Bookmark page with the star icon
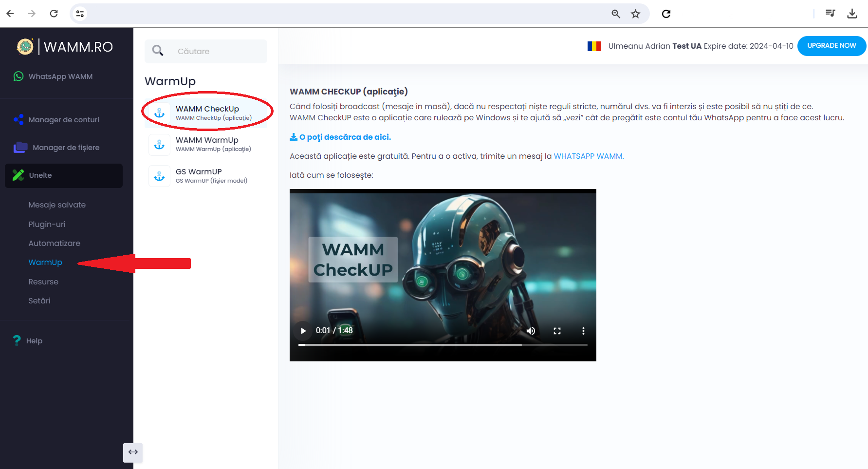The image size is (868, 469). tap(635, 14)
